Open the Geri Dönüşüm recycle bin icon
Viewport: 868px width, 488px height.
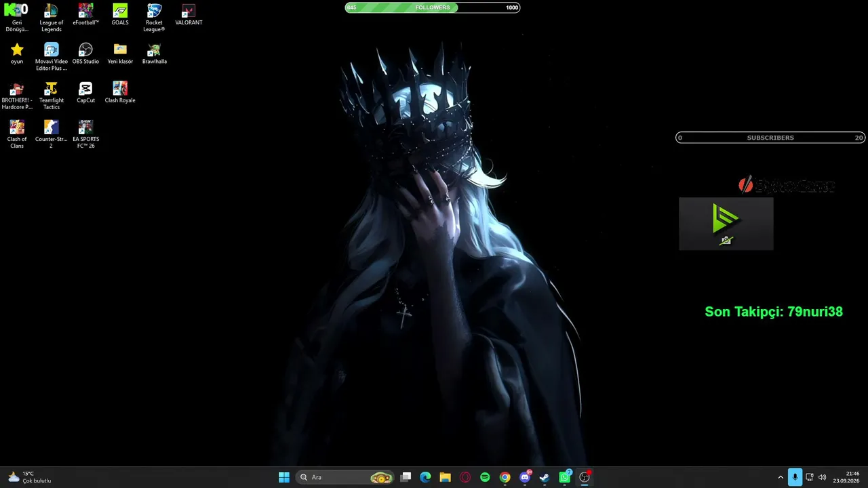pos(17,18)
